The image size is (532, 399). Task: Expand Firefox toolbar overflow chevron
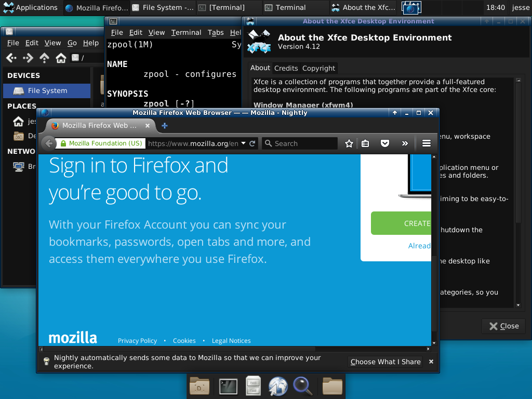404,143
